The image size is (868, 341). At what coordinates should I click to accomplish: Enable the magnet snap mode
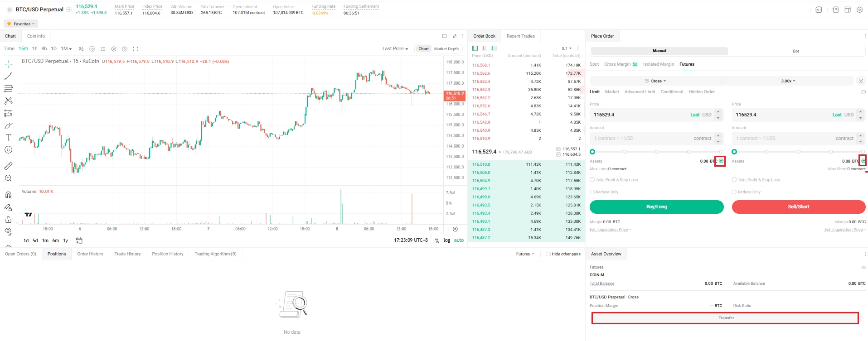(x=8, y=195)
